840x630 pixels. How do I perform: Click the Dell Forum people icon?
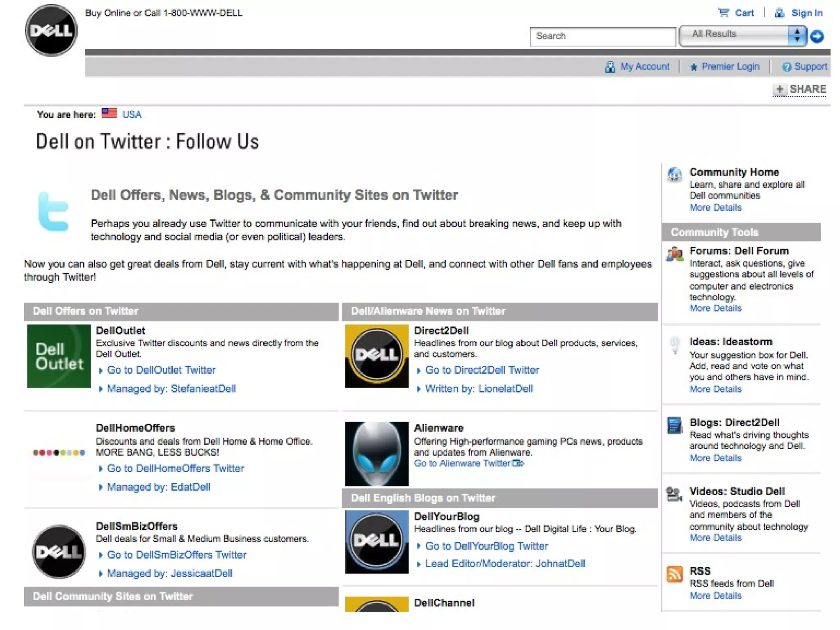click(x=674, y=254)
